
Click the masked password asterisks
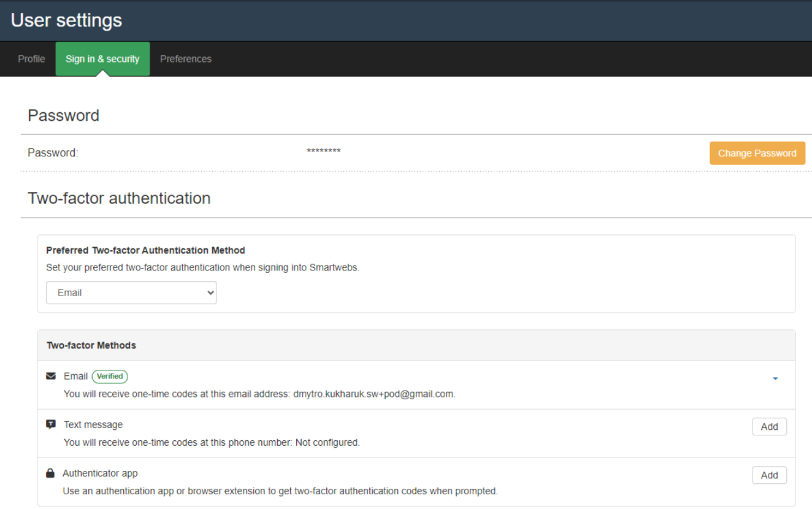pyautogui.click(x=324, y=152)
